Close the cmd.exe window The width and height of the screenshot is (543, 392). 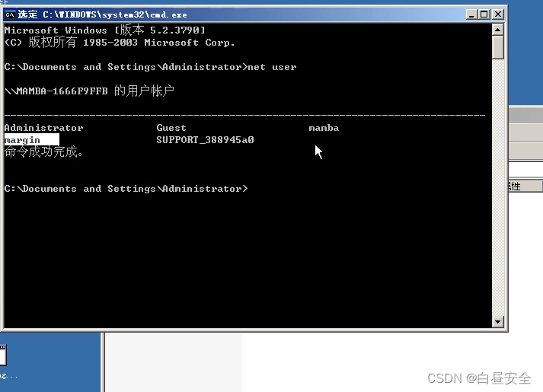[497, 14]
